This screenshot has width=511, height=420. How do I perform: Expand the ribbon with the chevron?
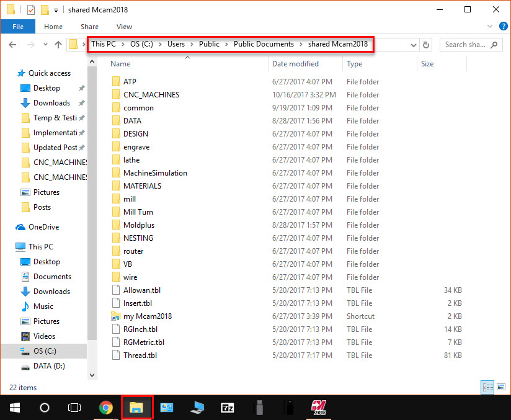click(x=490, y=27)
